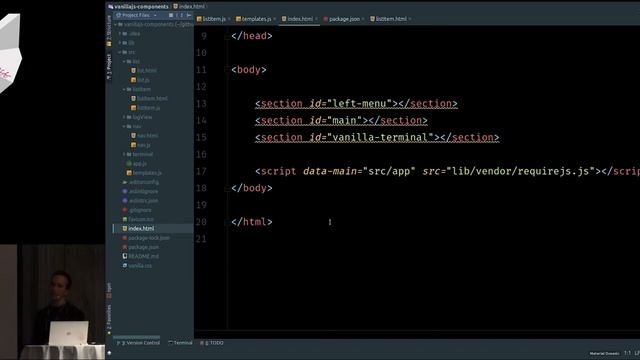Fold the body tag at line 11
The width and height of the screenshot is (640, 360).
[226, 70]
